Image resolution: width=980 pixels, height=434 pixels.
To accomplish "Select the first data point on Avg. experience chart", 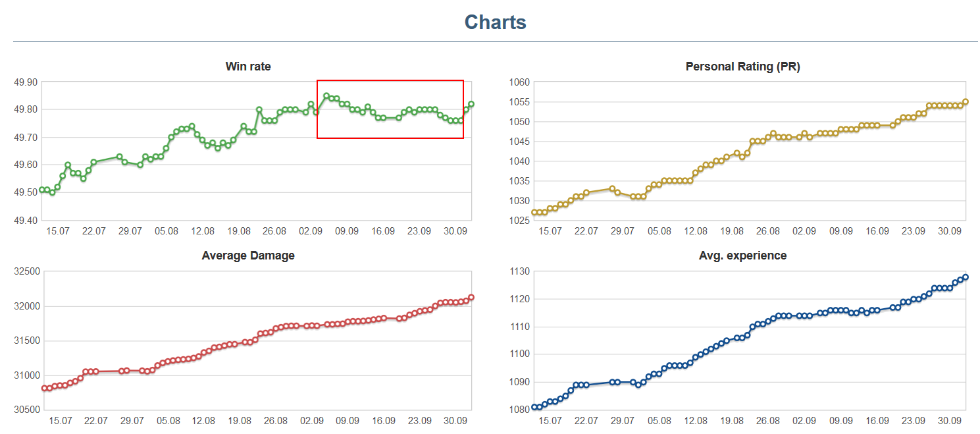I will click(x=534, y=407).
